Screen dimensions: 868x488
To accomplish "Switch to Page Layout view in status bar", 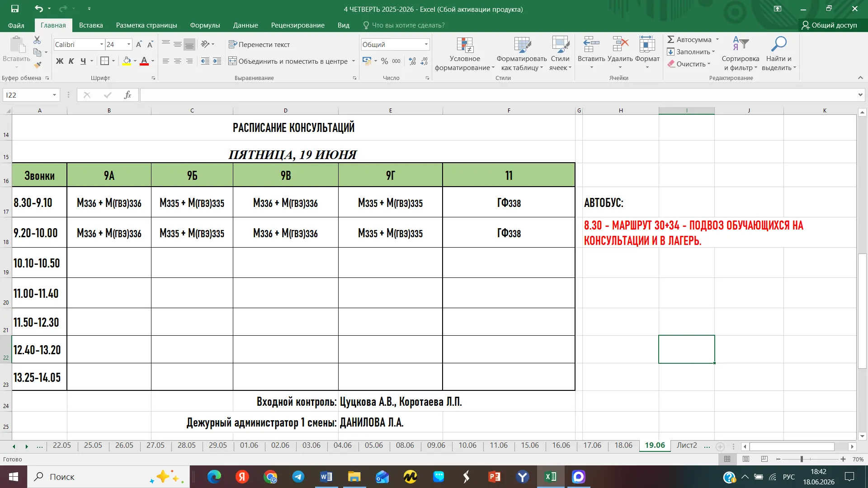I will (x=746, y=459).
